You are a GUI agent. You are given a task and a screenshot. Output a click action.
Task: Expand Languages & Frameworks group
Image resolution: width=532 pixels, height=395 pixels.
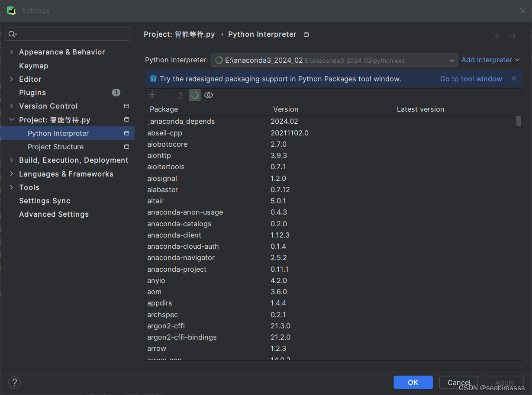pyautogui.click(x=11, y=174)
